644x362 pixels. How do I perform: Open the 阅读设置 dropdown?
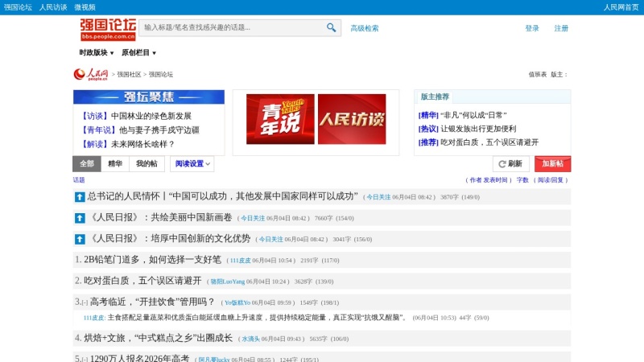click(x=192, y=164)
